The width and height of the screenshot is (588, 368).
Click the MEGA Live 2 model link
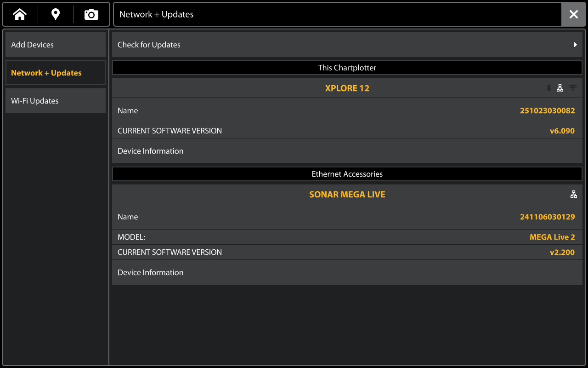coord(552,237)
